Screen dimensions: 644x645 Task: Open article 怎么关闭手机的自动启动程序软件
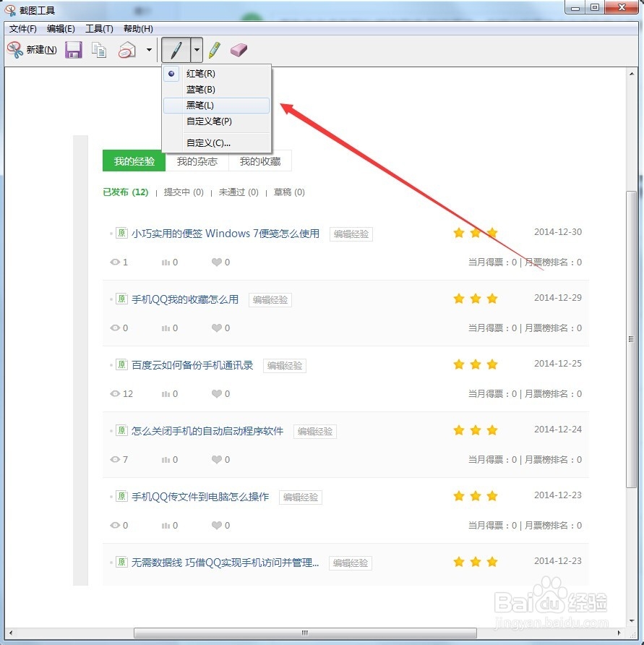click(207, 431)
